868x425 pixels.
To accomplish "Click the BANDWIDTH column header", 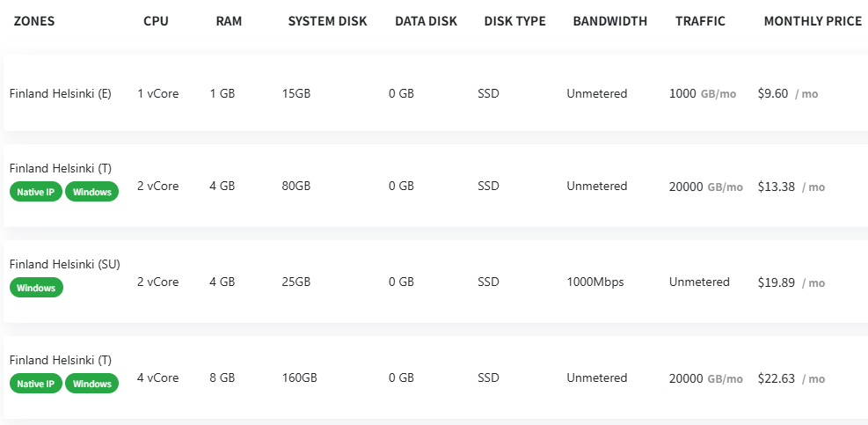I will [609, 21].
